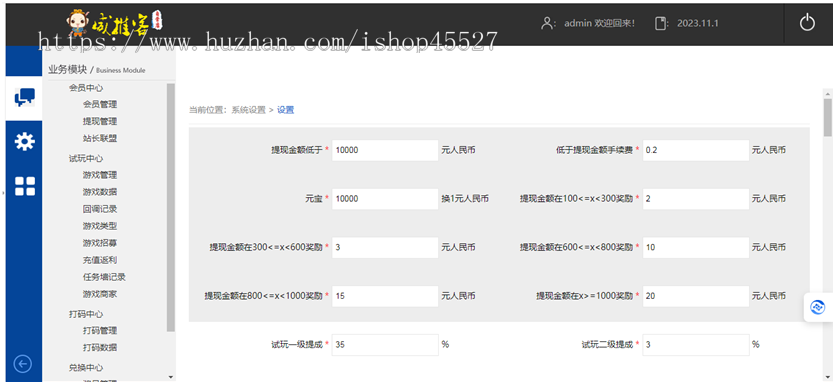
Task: Open 站长联盟 in the sidebar
Action: (x=100, y=138)
